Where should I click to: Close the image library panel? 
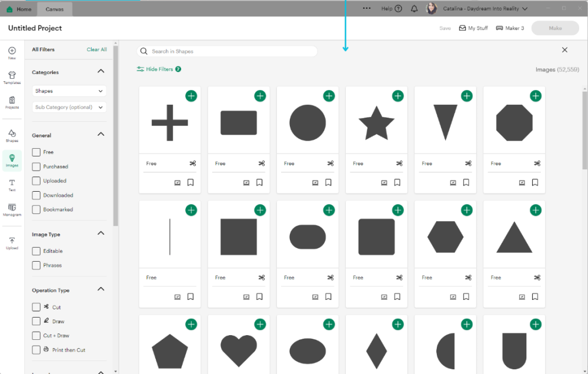coord(564,50)
